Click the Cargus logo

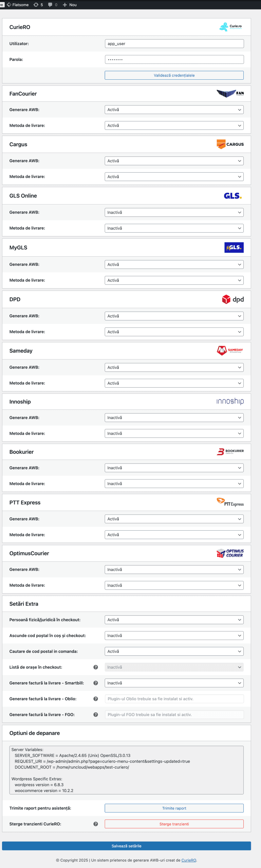click(230, 144)
